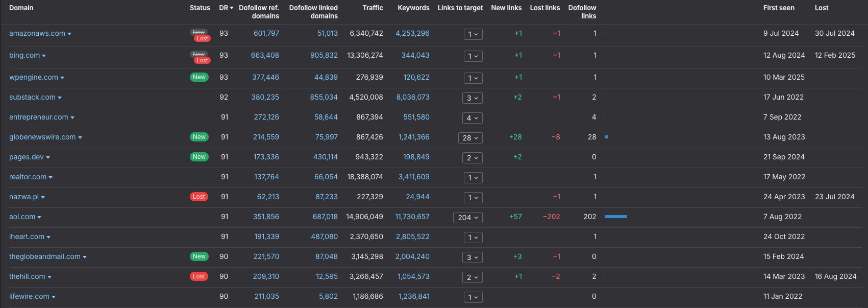Click the New badge on the pages.dev row
868x308 pixels.
click(x=199, y=157)
